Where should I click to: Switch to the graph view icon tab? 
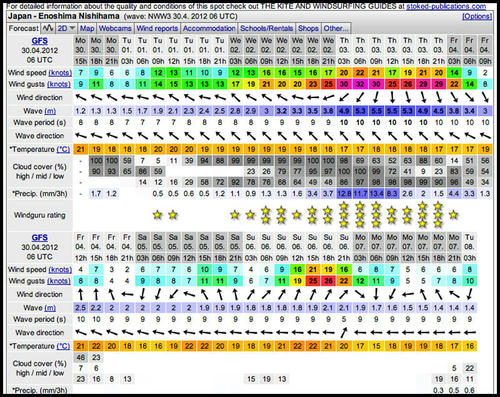48,28
